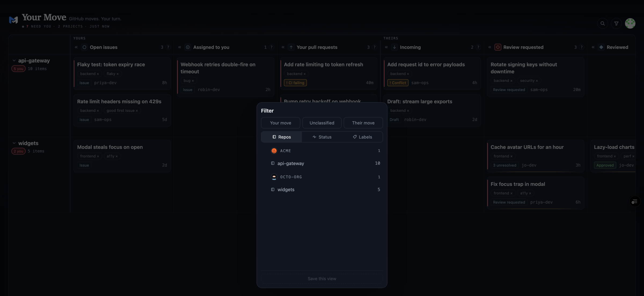
Task: Open the Flaky test: token expiry race card
Action: [122, 73]
